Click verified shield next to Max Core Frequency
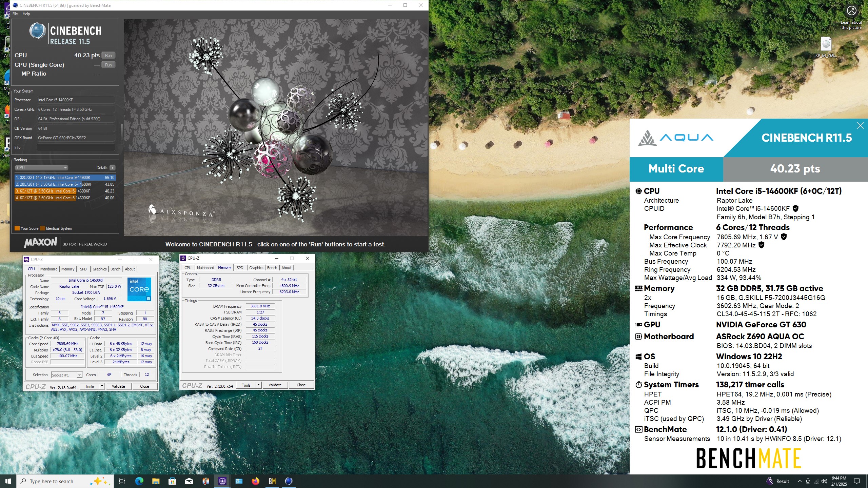Viewport: 868px width, 488px height. tap(784, 237)
